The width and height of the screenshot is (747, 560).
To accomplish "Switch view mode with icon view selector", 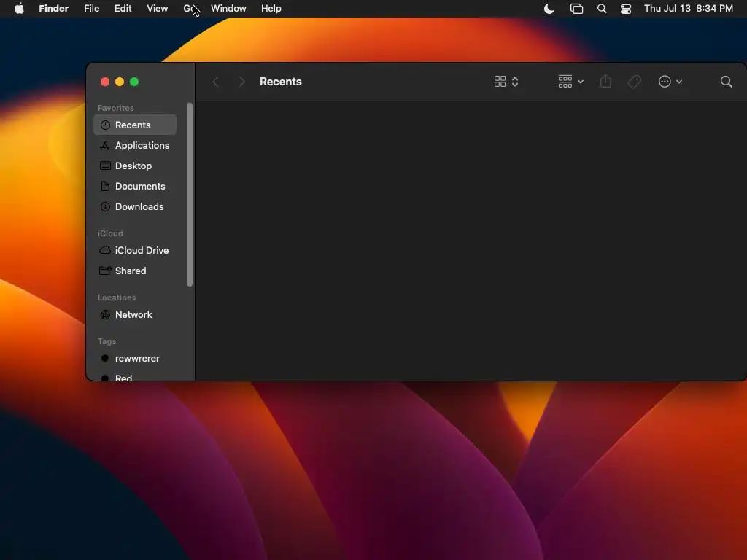I will click(x=506, y=82).
